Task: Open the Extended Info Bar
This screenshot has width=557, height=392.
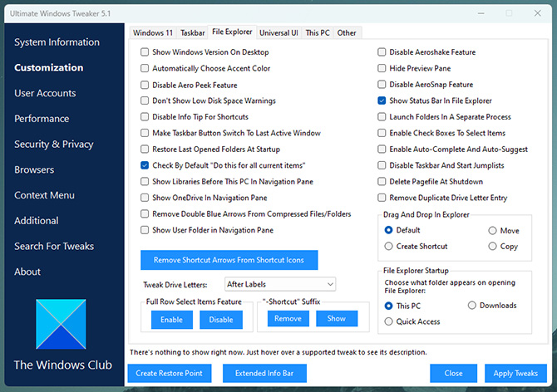Action: (x=264, y=373)
